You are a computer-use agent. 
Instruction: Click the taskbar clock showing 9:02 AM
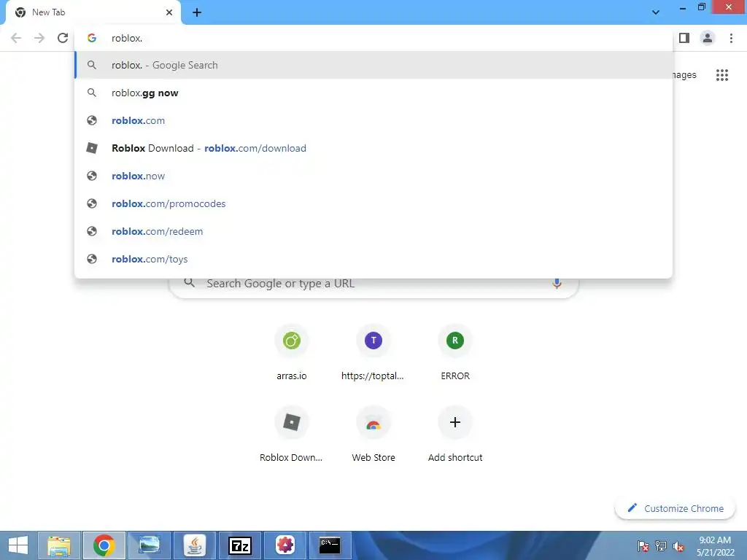715,546
